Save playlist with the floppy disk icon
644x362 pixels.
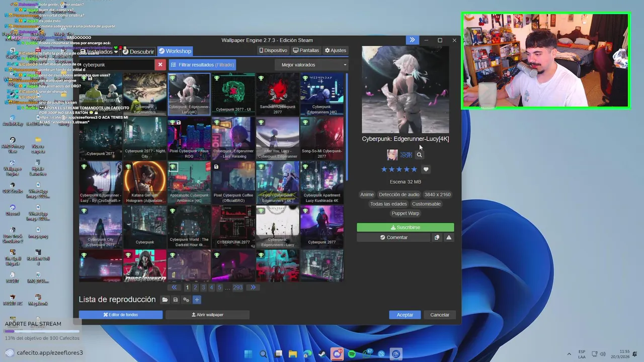tap(175, 300)
